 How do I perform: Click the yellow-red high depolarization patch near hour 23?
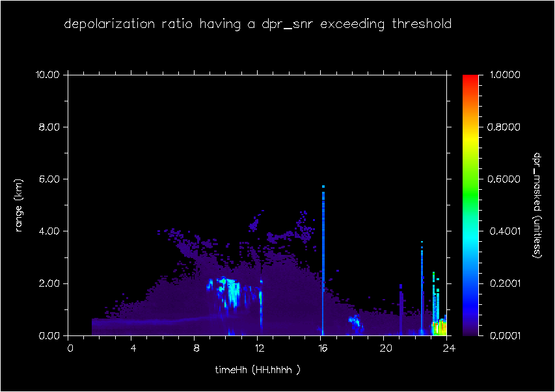[439, 327]
